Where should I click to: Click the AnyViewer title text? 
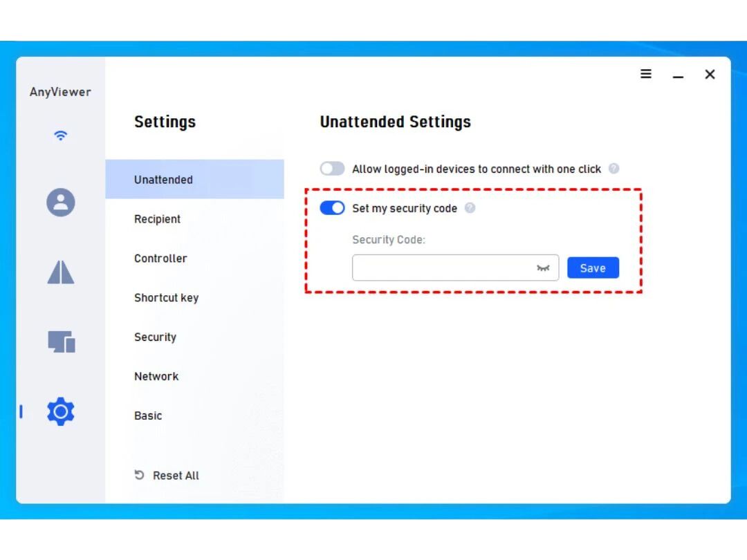pos(60,92)
